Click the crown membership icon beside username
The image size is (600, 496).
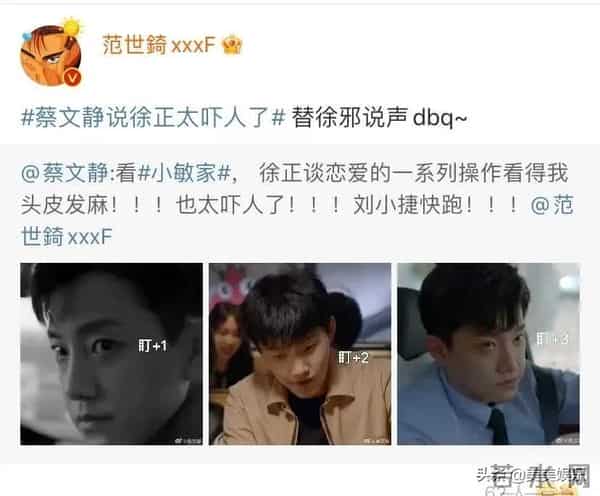(232, 45)
